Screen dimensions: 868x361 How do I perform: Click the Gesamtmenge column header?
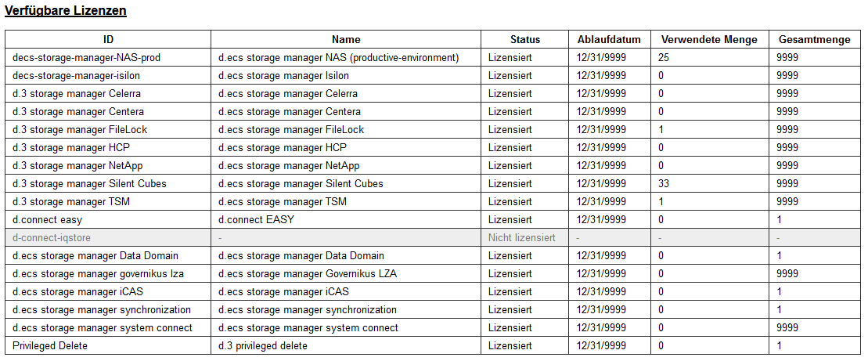814,39
